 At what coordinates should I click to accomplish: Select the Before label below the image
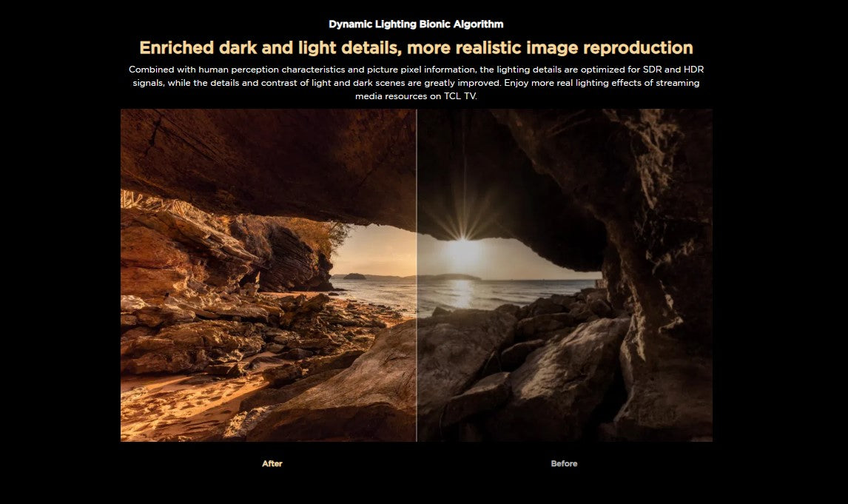point(564,463)
